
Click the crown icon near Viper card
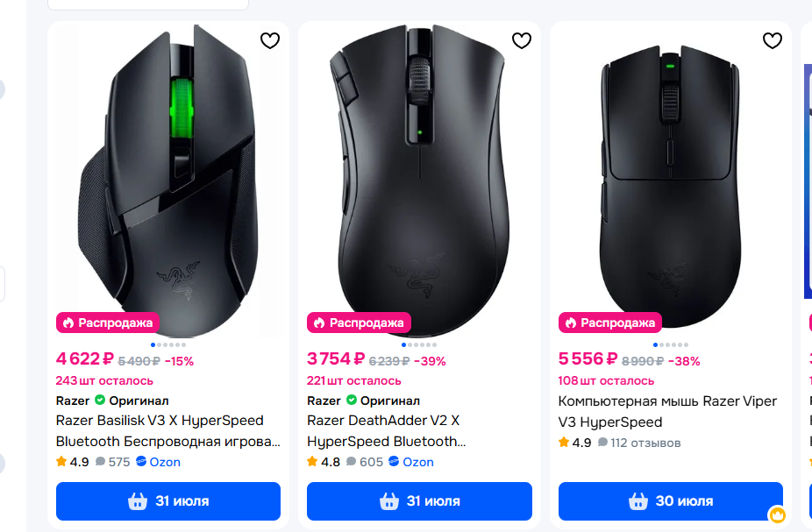tap(777, 514)
